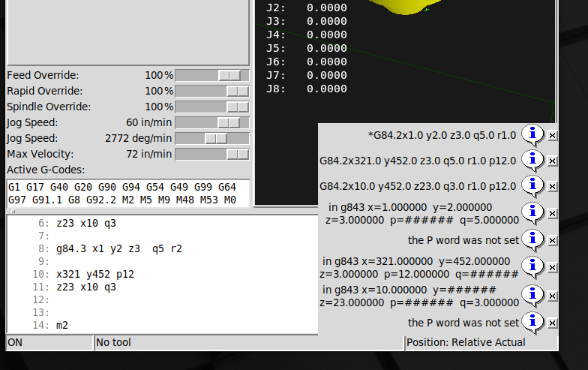The height and width of the screenshot is (370, 588).
Task: Click info icon beside 'in g843 x=321.000000' message
Action: (x=532, y=267)
